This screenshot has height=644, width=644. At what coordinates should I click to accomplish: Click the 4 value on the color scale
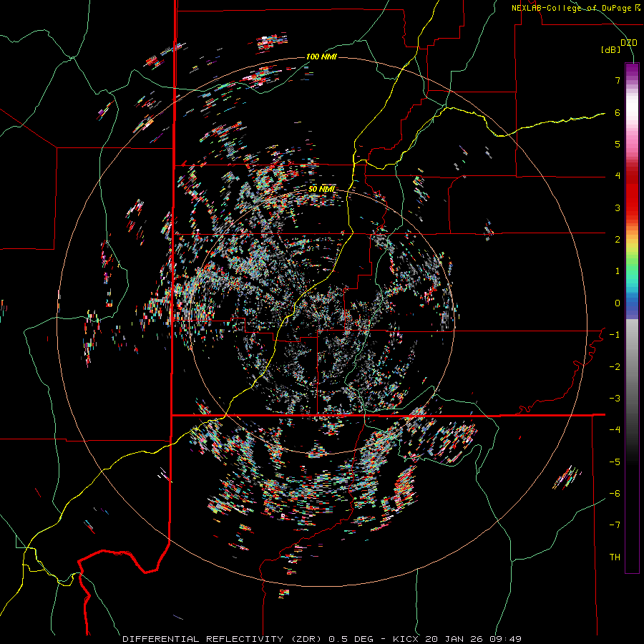click(618, 176)
